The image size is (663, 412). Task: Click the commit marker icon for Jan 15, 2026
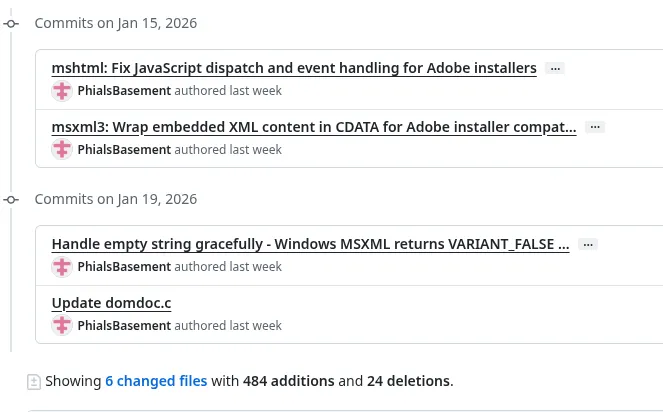(11, 23)
